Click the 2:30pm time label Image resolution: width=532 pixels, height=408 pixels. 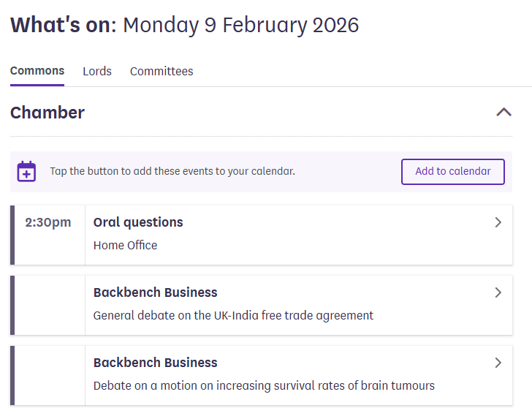click(x=48, y=223)
